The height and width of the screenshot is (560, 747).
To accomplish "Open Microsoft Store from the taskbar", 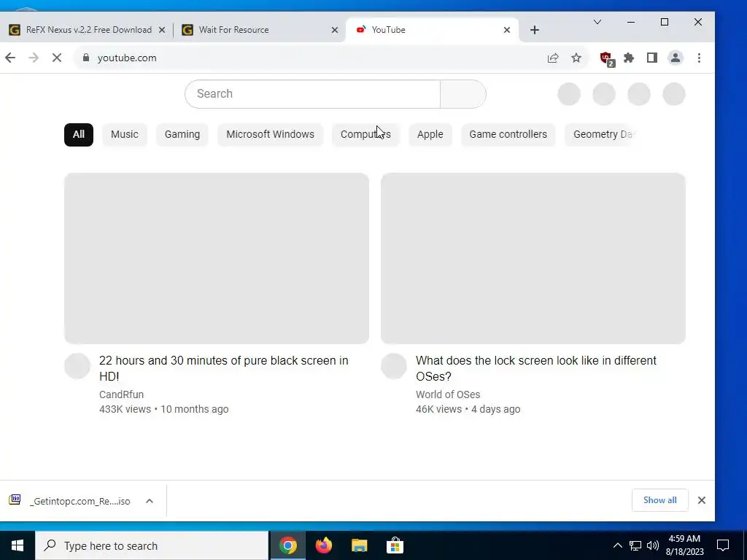I will coord(395,545).
